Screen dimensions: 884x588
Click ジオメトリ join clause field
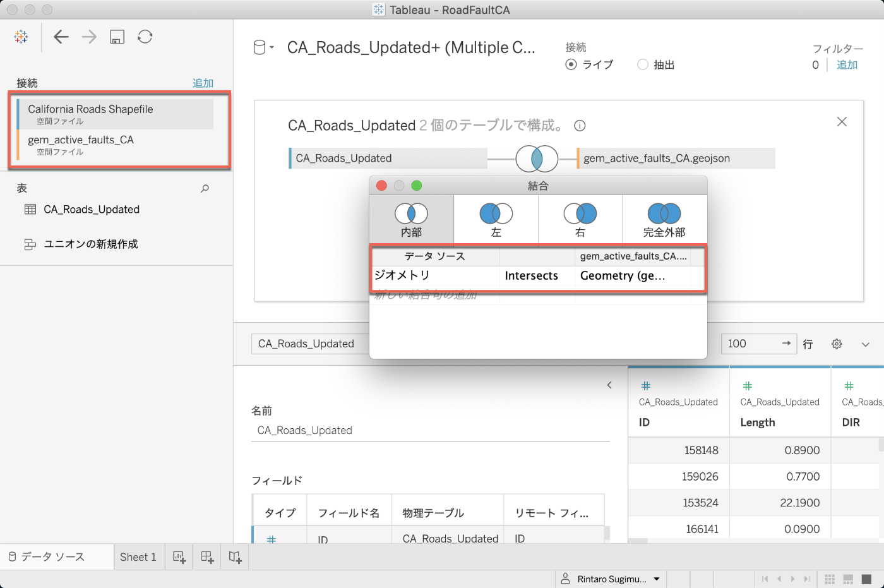(436, 275)
